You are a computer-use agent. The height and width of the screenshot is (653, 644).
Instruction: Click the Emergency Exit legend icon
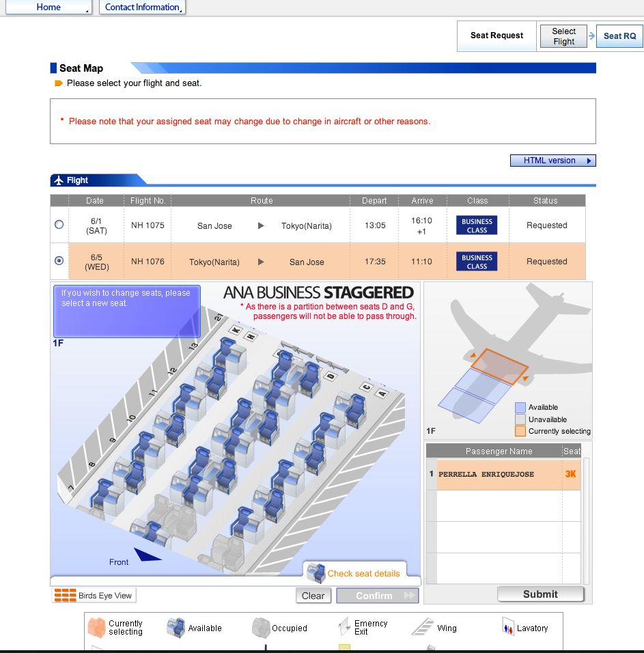[x=344, y=627]
